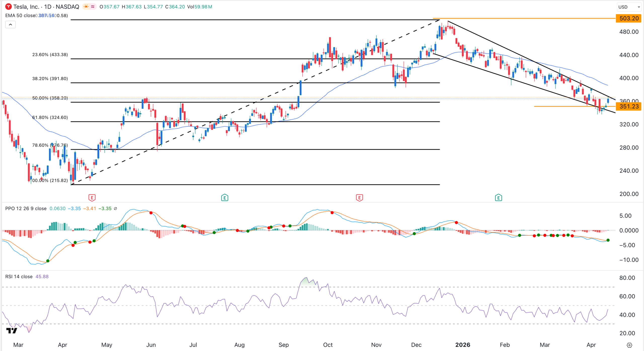Click the red Tesla logo icon
The image size is (644, 351).
[x=9, y=7]
